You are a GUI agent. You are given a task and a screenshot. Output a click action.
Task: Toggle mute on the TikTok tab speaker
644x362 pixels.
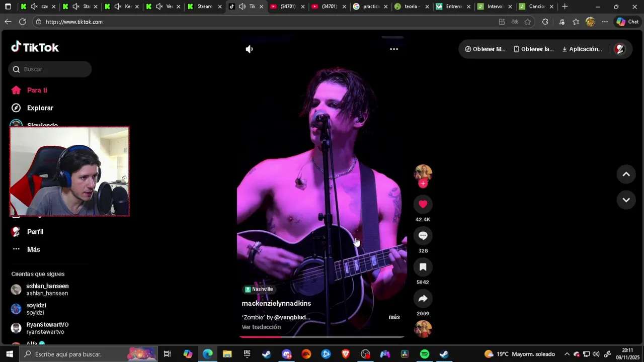click(x=242, y=7)
